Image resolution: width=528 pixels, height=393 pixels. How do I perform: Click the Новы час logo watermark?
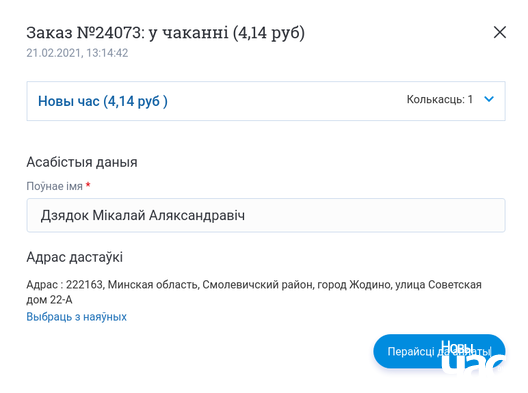click(475, 358)
